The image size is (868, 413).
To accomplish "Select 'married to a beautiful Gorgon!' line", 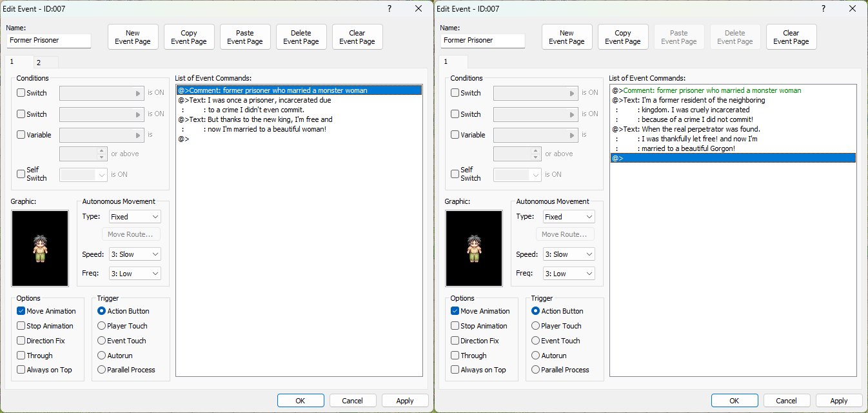I will click(x=733, y=148).
